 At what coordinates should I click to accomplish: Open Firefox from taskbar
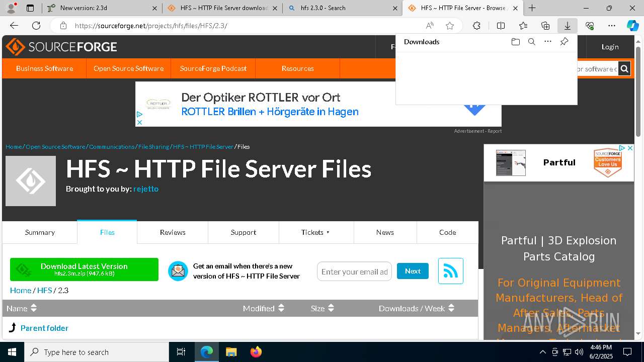click(256, 352)
